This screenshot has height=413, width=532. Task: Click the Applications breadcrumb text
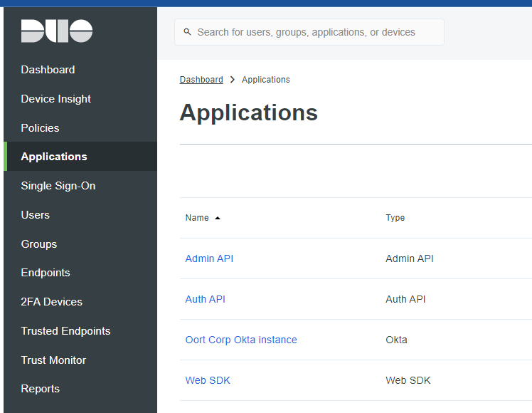pyautogui.click(x=266, y=80)
